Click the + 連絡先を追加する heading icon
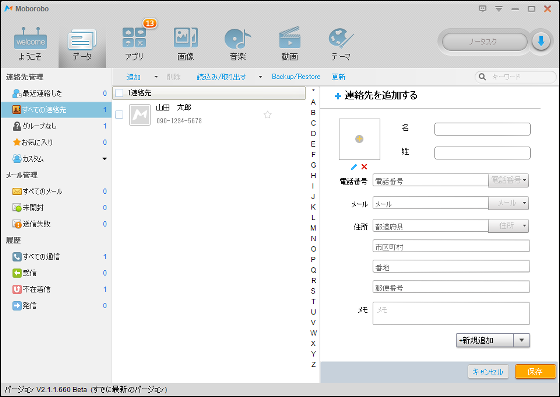 pyautogui.click(x=338, y=96)
